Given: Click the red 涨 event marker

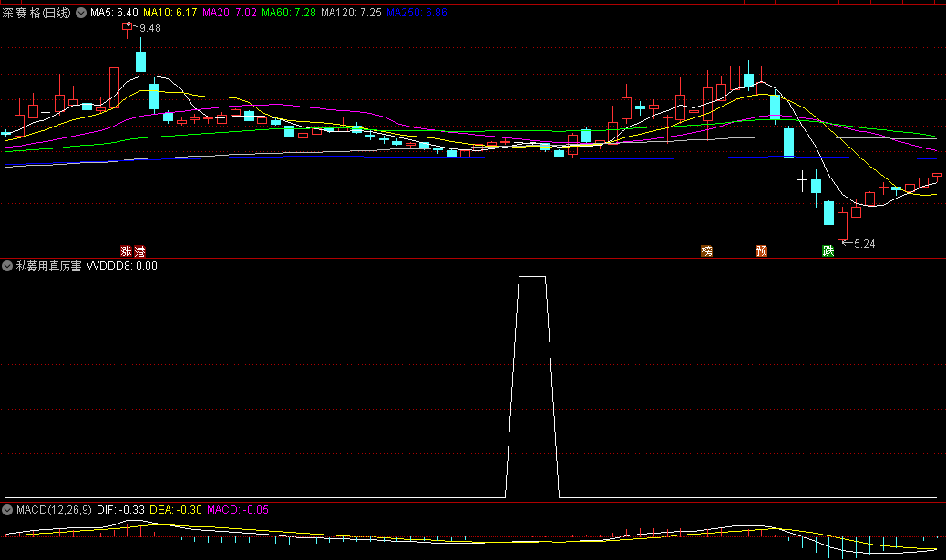Looking at the screenshot, I should click(127, 250).
